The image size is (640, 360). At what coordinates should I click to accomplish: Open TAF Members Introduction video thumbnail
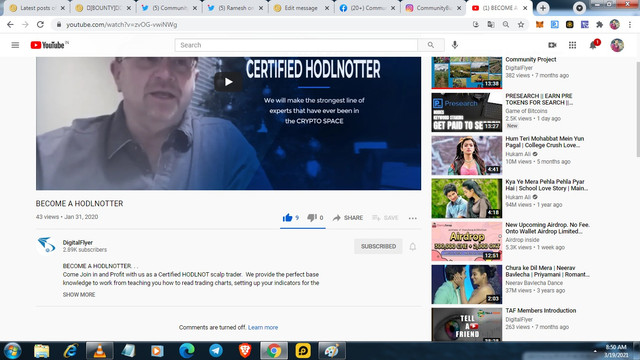pos(467,324)
